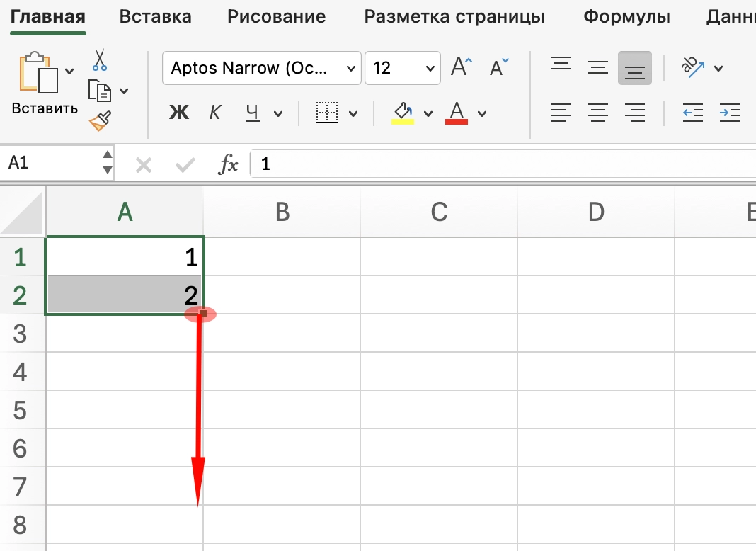The width and height of the screenshot is (756, 551).
Task: Click the Insert Function fx icon
Action: pyautogui.click(x=228, y=164)
